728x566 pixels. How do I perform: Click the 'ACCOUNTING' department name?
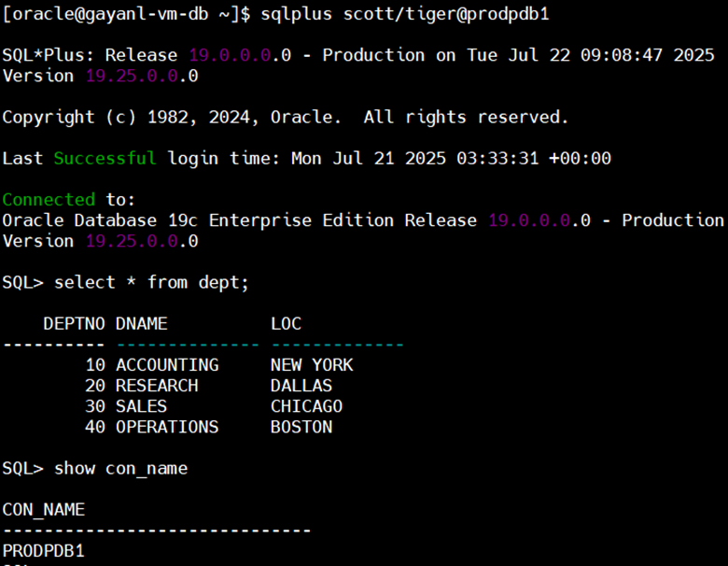coord(167,365)
